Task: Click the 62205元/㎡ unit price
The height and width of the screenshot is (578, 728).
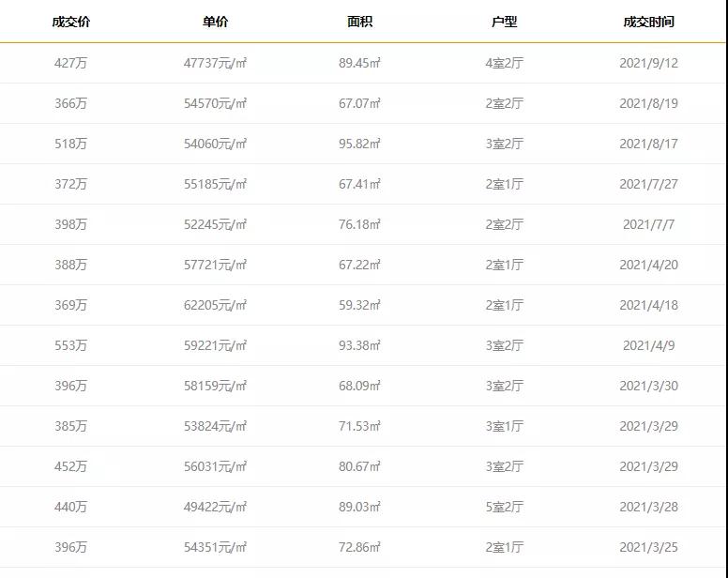Action: tap(216, 305)
